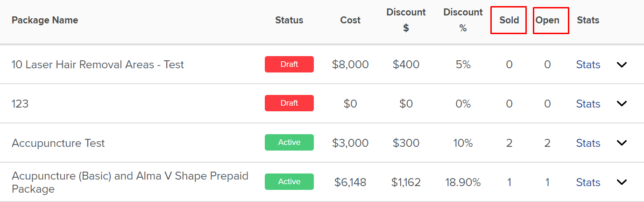View Stats for Accupuncture Test

point(588,143)
